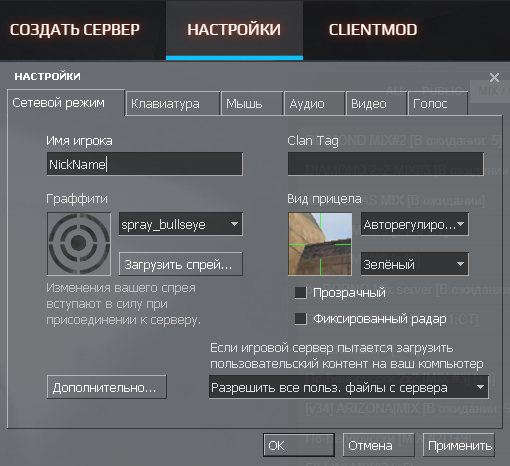510x466 pixels.
Task: Select the Видео tab
Action: pyautogui.click(x=376, y=104)
